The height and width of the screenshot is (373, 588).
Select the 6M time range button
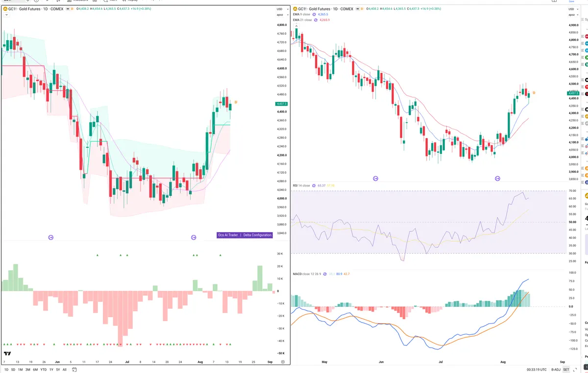pos(35,370)
